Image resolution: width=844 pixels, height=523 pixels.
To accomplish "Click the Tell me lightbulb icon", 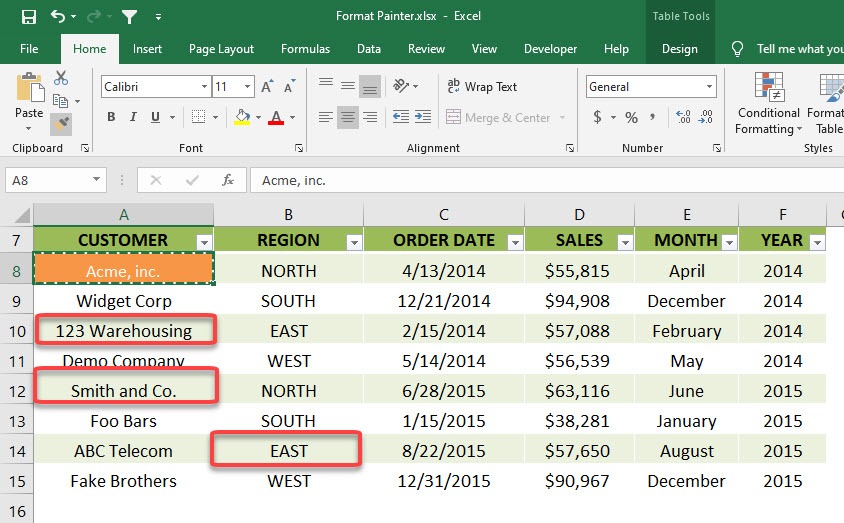I will point(737,49).
